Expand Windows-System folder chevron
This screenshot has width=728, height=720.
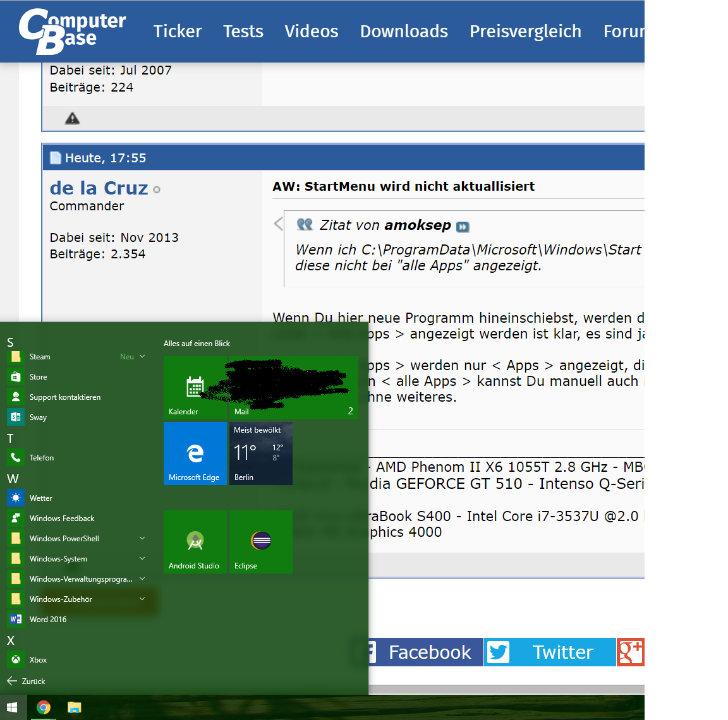[142, 558]
